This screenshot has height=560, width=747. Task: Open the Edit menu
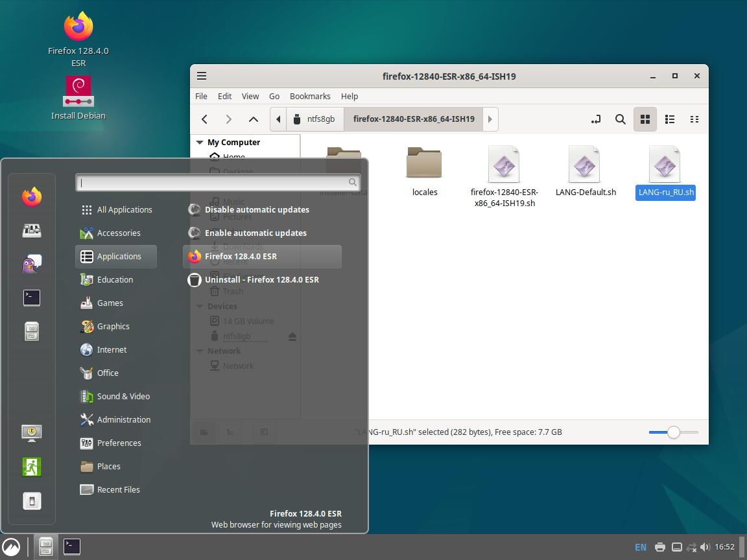pos(224,96)
